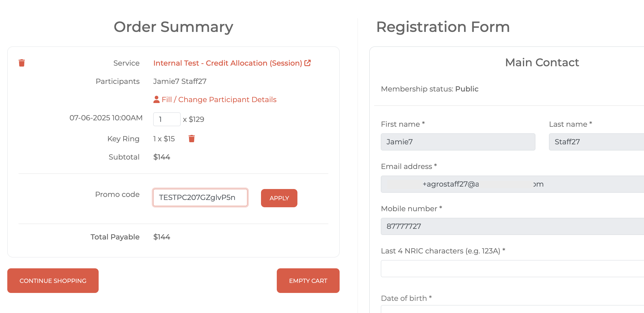Viewport: 644px width, 313px height.
Task: Click the session quantity input box
Action: (x=167, y=119)
